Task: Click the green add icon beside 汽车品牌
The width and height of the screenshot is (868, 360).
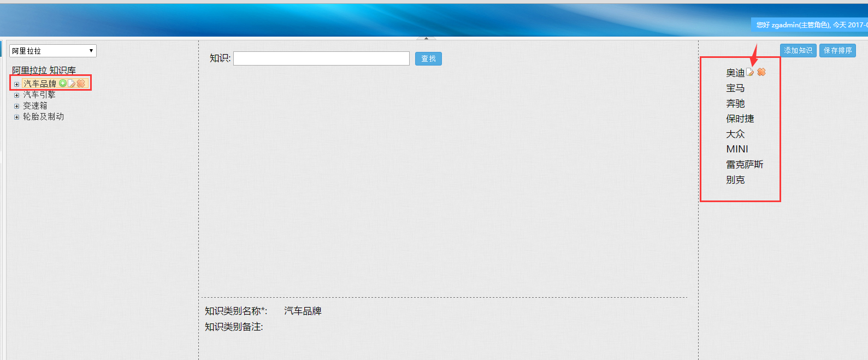Action: coord(63,83)
